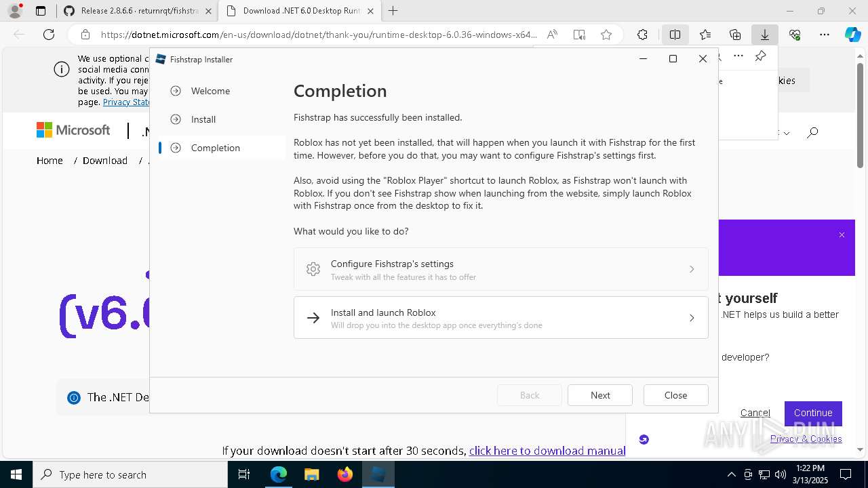Open Browser essentials heart icon

(x=795, y=35)
